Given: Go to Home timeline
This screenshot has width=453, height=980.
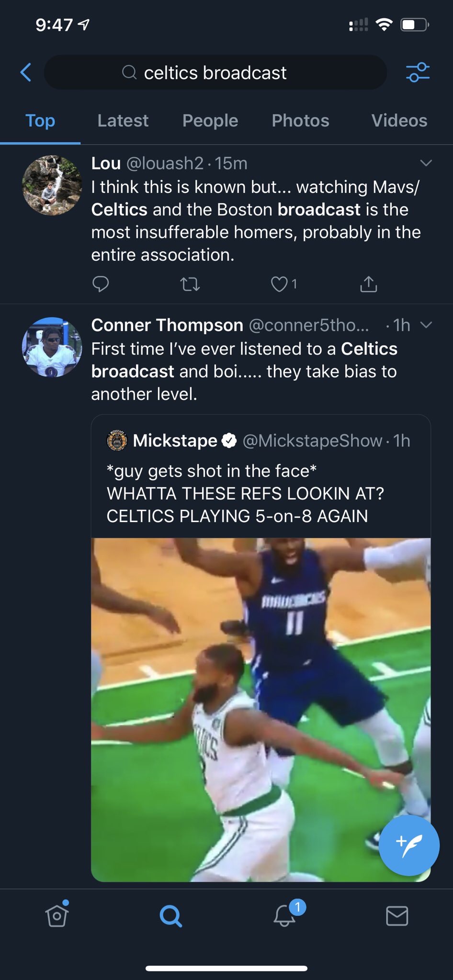Looking at the screenshot, I should [x=57, y=915].
